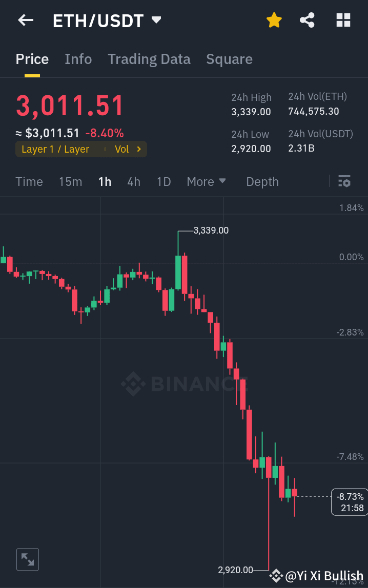Open the Square tab
Screen dimensions: 368x588
tap(229, 59)
